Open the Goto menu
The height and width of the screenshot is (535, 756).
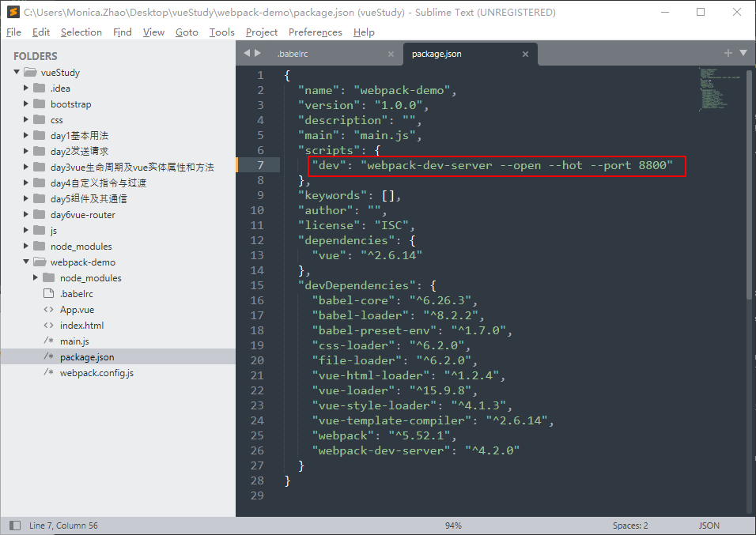coord(187,32)
